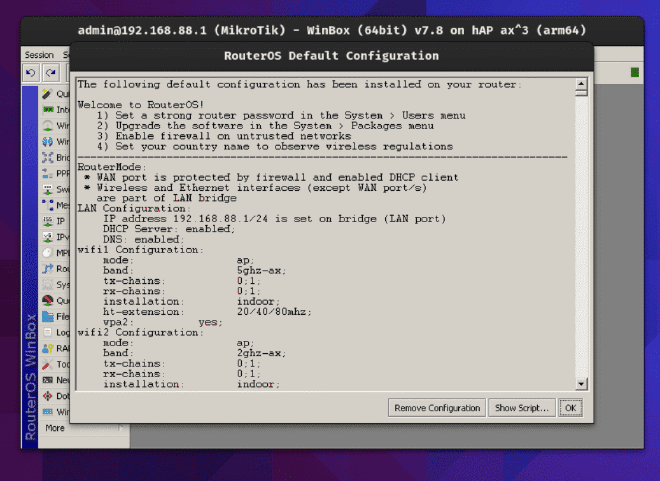Viewport: 660px width, 481px height.
Task: Click the 'wifi2 Configuration:' heading
Action: pyautogui.click(x=140, y=332)
